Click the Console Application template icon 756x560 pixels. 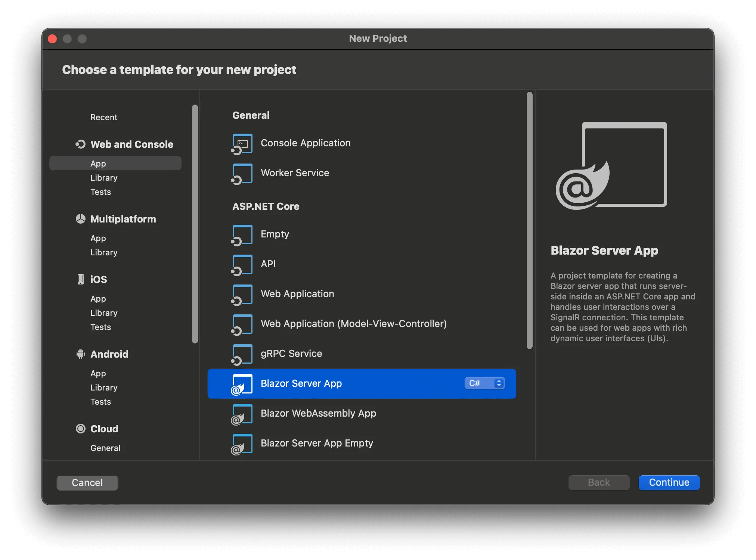pyautogui.click(x=242, y=144)
